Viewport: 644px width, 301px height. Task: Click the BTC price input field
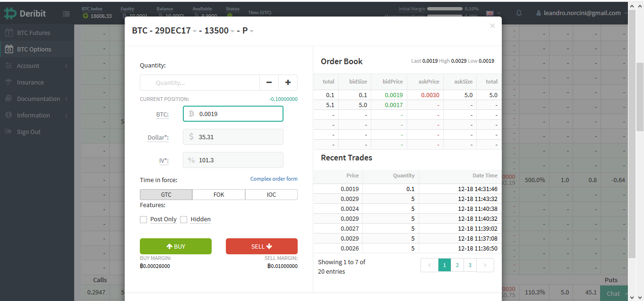pyautogui.click(x=233, y=114)
